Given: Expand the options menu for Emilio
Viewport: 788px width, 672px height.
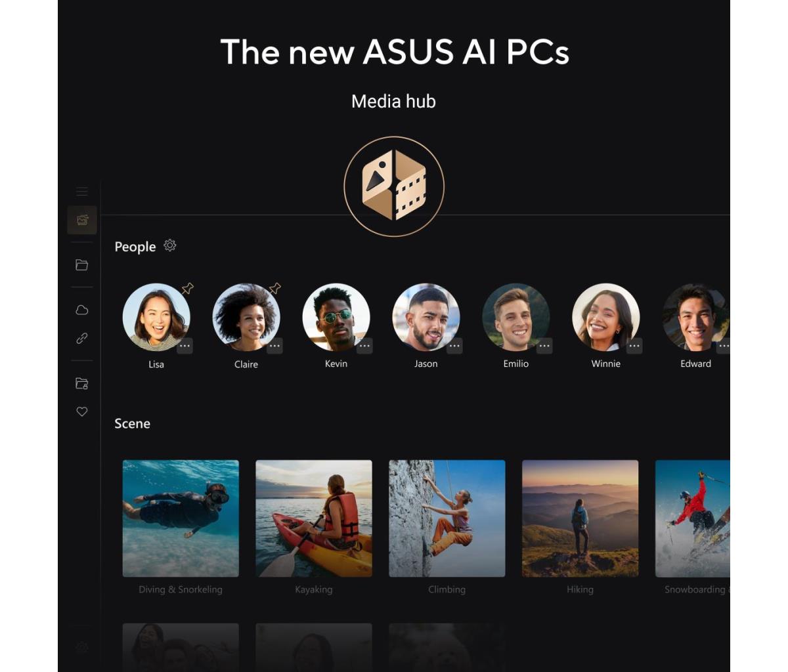Looking at the screenshot, I should click(544, 346).
